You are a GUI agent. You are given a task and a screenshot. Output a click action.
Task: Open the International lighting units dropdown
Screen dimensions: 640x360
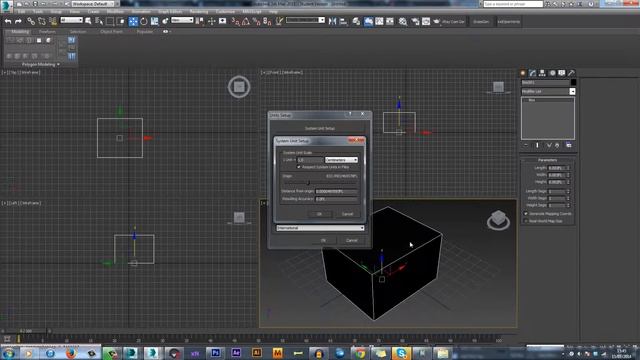coord(320,228)
